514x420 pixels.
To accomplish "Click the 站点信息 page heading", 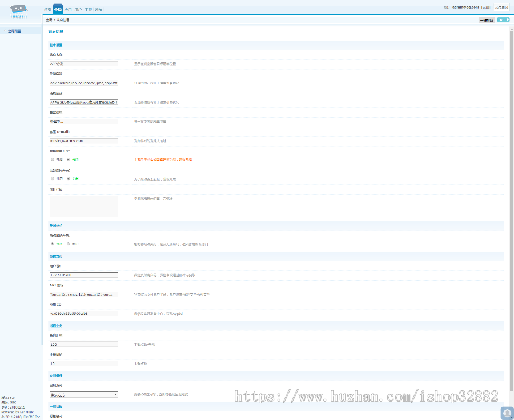I will 55,31.
